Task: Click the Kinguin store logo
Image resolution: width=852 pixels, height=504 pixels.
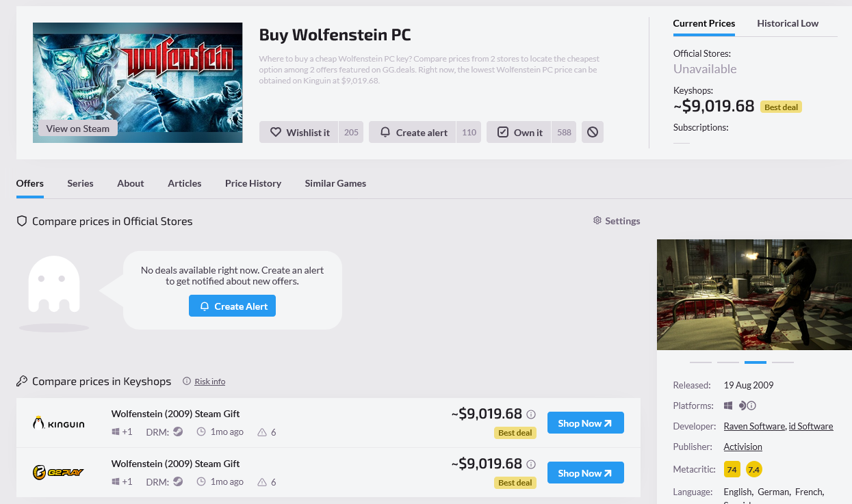Action: click(x=59, y=423)
